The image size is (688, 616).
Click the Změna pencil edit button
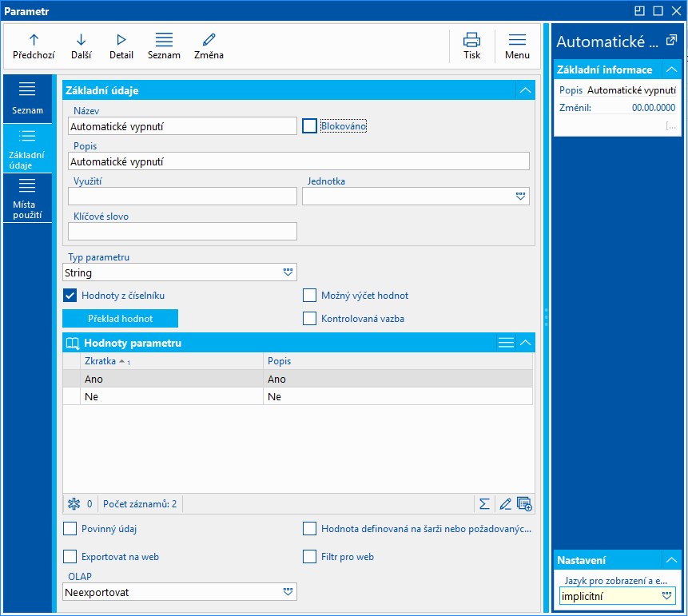click(209, 46)
